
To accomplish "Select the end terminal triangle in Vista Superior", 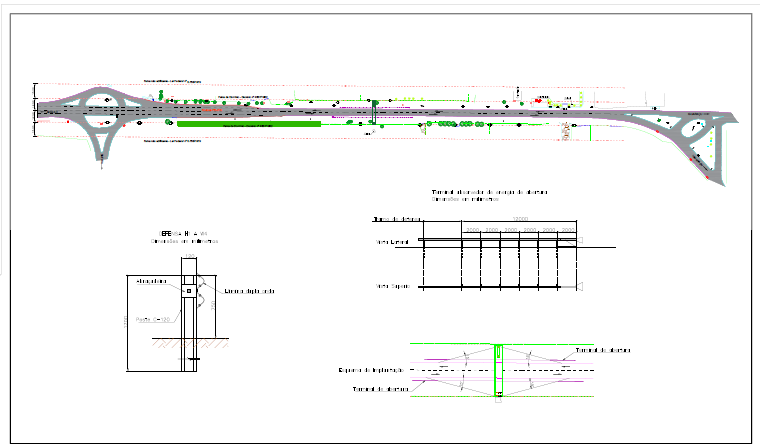I will click(x=580, y=288).
